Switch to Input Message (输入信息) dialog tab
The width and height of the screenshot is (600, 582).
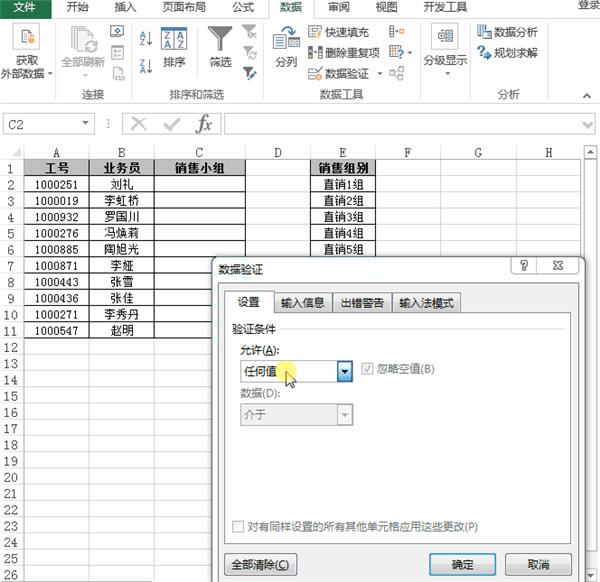(x=303, y=303)
